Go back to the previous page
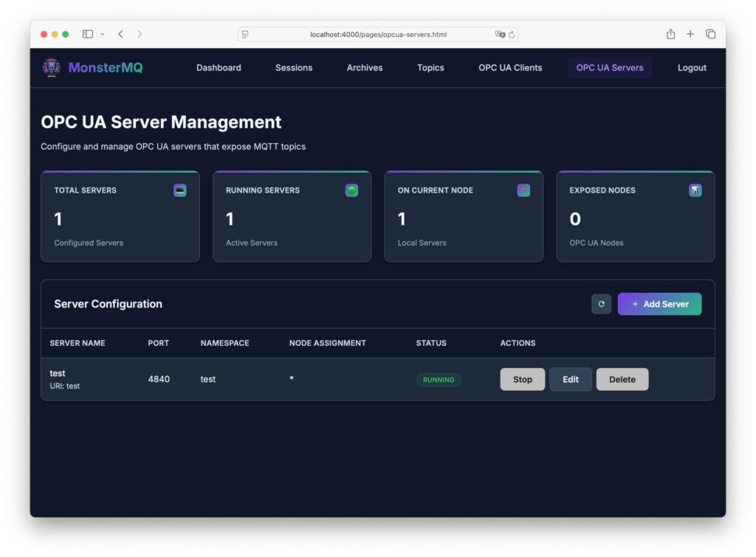Screen dimensions: 756x557 tap(120, 34)
